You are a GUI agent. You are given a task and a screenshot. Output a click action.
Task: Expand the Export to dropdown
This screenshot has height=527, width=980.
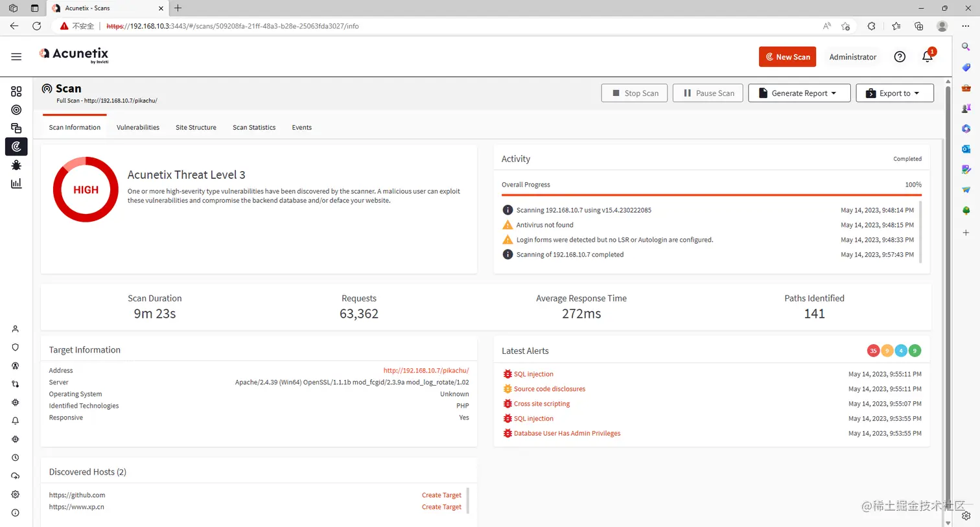coord(894,93)
